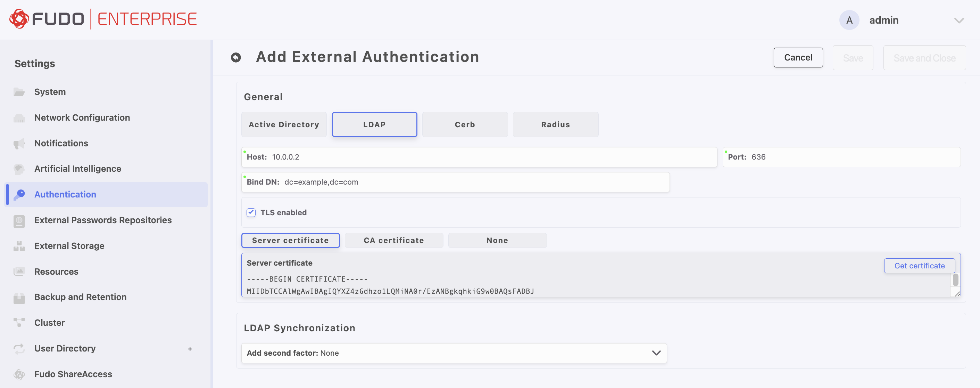Screen dimensions: 980x388
Task: Uncheck the TLS enabled checkbox
Action: (x=251, y=212)
